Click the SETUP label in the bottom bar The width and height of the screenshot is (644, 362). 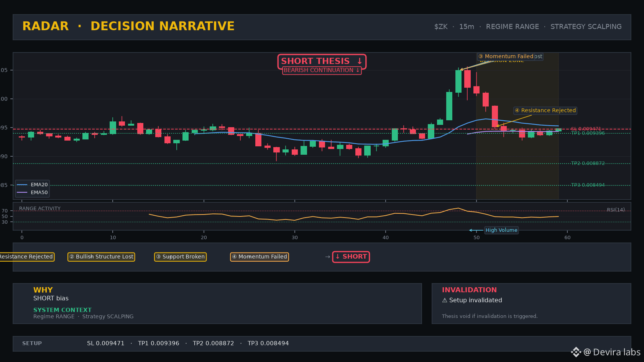pyautogui.click(x=32, y=343)
